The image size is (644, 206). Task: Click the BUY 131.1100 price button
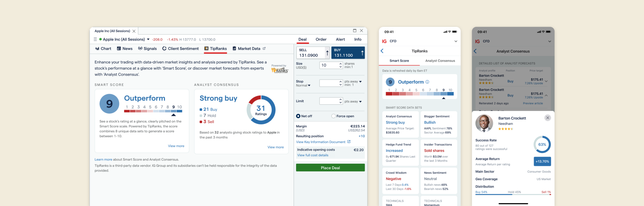pyautogui.click(x=348, y=53)
